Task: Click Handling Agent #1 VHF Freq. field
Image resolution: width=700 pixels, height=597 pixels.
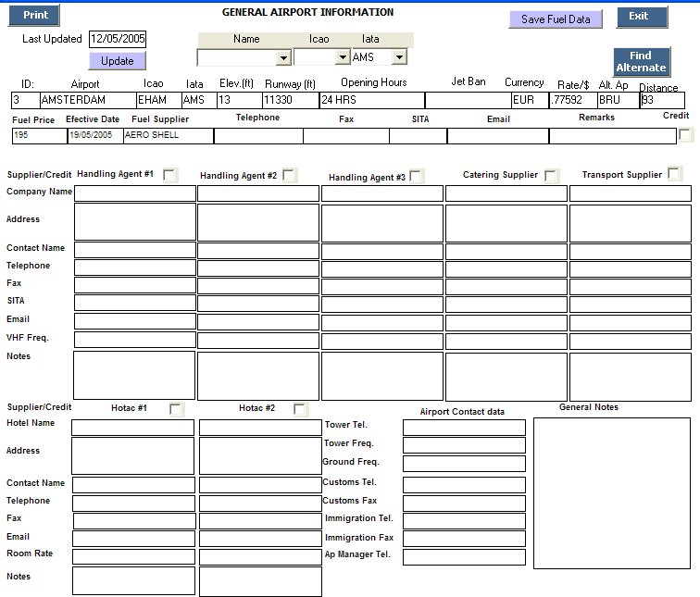Action: (x=135, y=340)
